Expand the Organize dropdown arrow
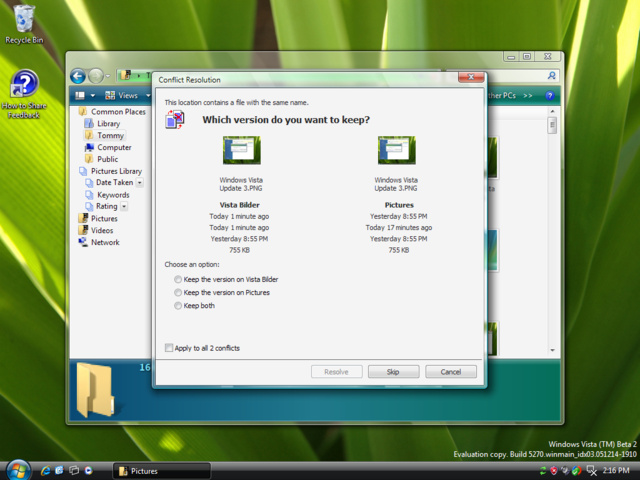 [93, 96]
